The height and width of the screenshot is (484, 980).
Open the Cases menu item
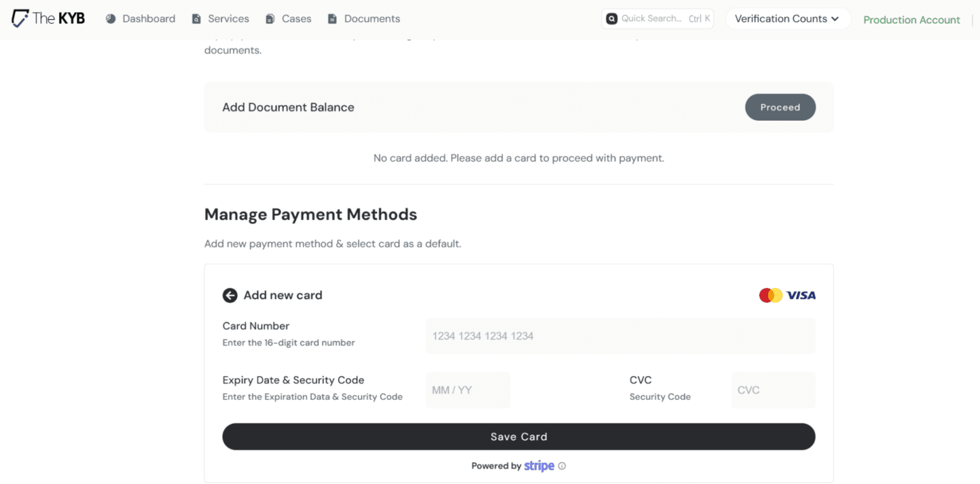288,19
